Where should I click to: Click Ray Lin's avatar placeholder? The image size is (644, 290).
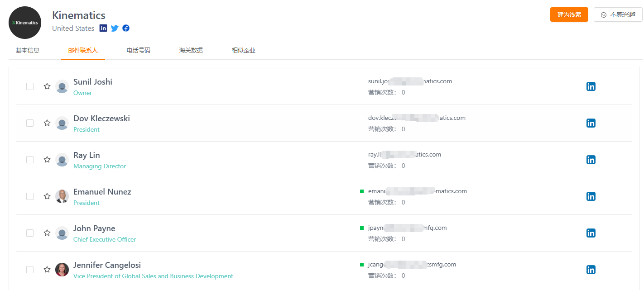[62, 160]
